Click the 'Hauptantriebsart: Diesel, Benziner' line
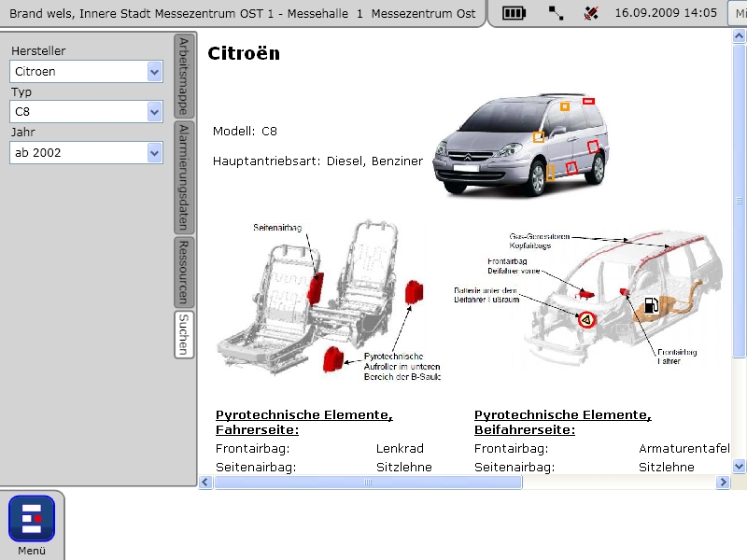Screen dimensions: 747x560 point(317,161)
